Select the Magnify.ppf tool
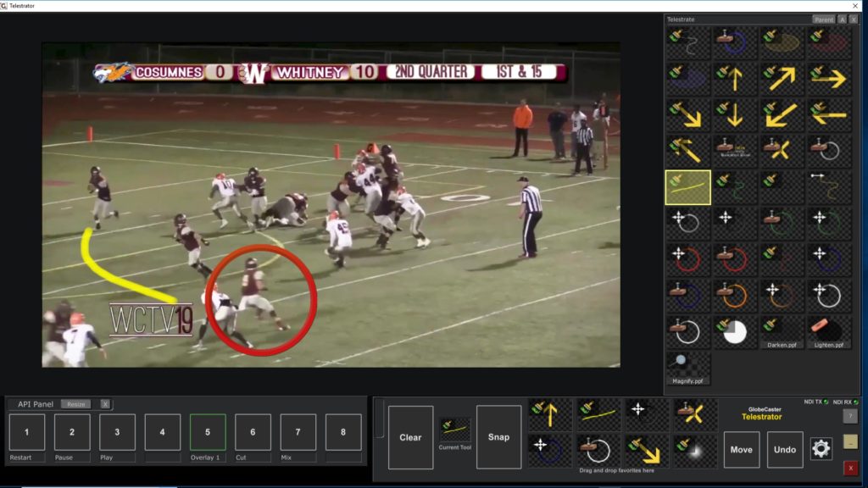The image size is (868, 488). click(x=687, y=367)
